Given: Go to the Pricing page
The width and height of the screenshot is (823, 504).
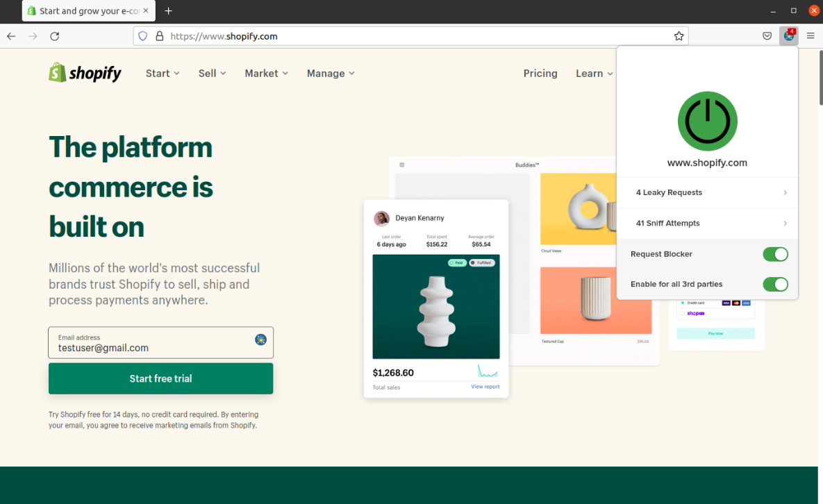Looking at the screenshot, I should [x=540, y=74].
